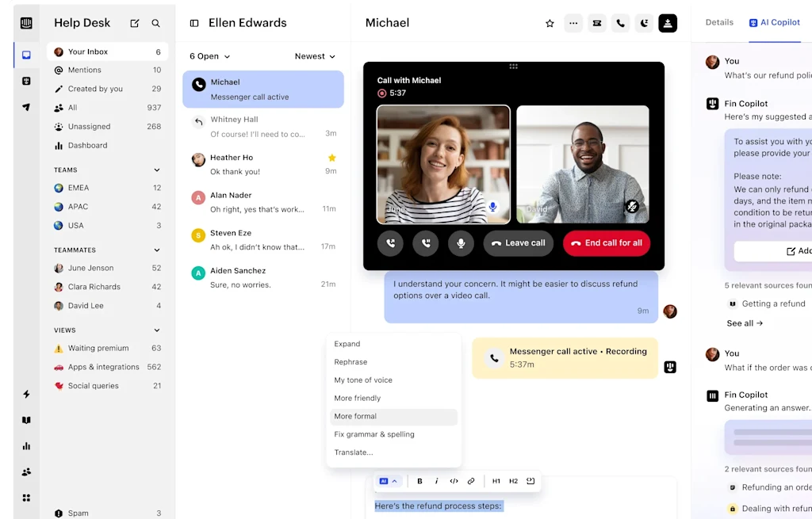Click Leave call button
This screenshot has height=519, width=812.
518,243
